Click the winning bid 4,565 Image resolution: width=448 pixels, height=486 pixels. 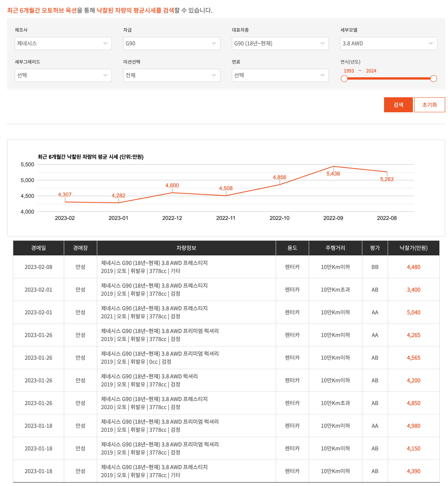[414, 358]
